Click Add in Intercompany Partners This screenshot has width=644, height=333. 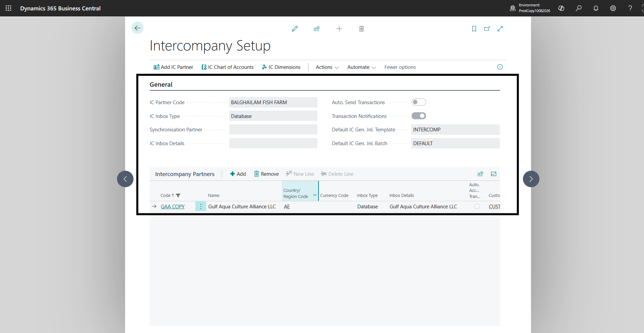tap(238, 174)
